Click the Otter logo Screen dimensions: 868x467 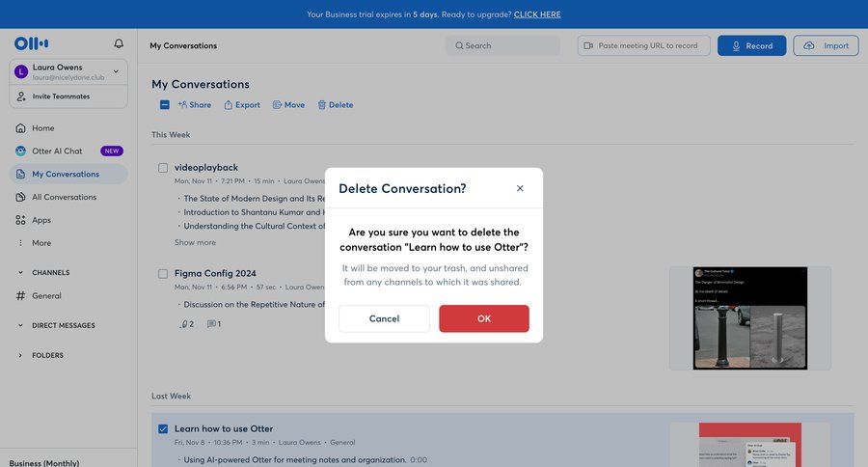(31, 43)
